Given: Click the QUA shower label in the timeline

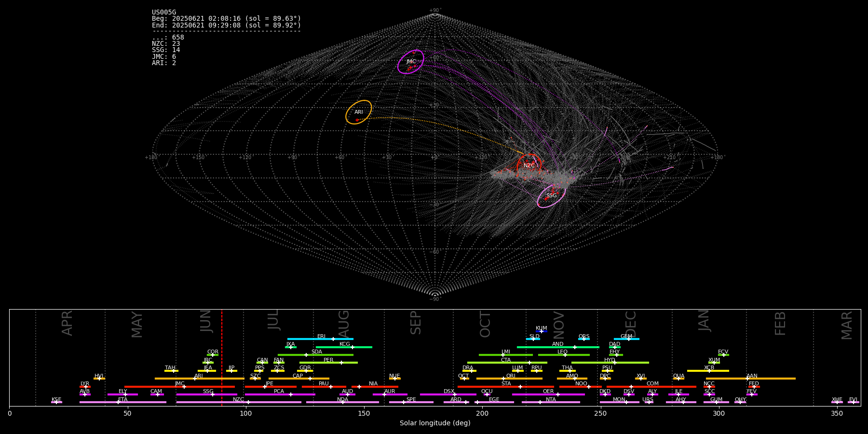Looking at the screenshot, I should 678,376.
